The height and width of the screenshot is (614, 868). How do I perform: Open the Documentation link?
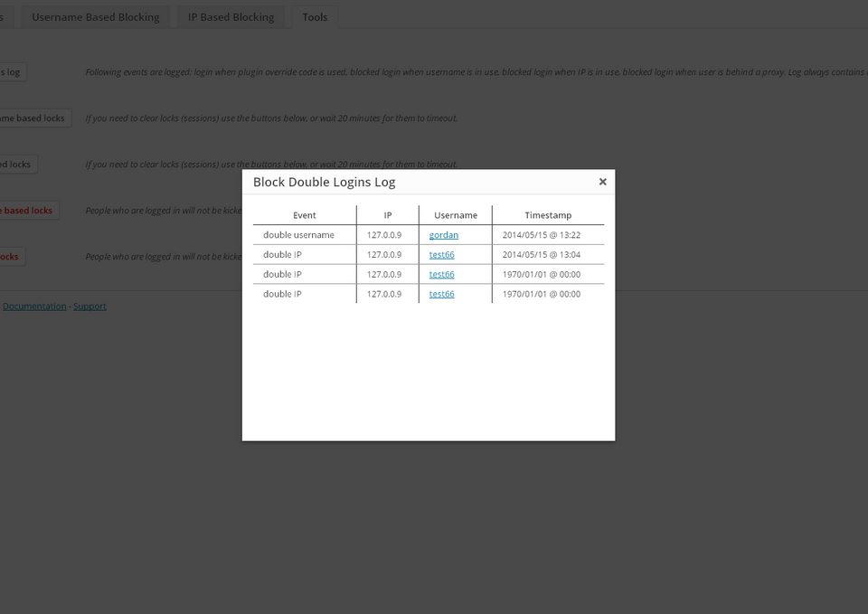click(x=34, y=307)
